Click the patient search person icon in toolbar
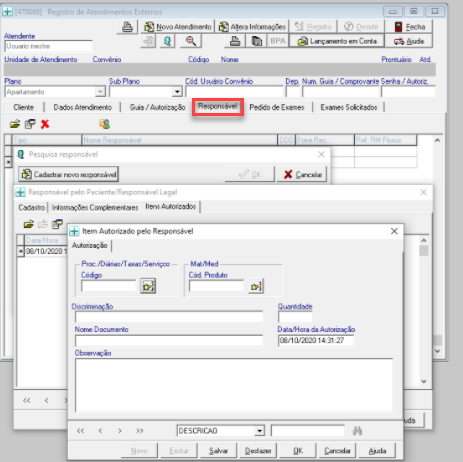 [167, 41]
